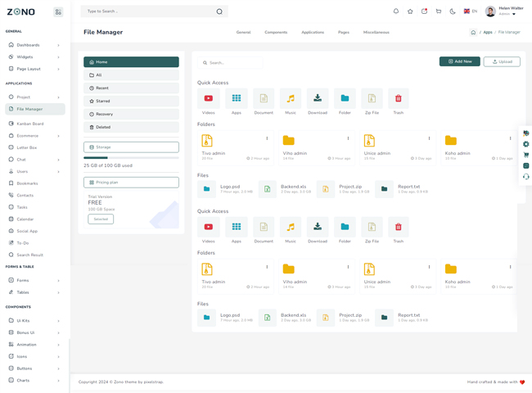Viewport: 532px width, 393px height.
Task: Open the Zip File icon in the first Quick Access row
Action: tap(372, 98)
